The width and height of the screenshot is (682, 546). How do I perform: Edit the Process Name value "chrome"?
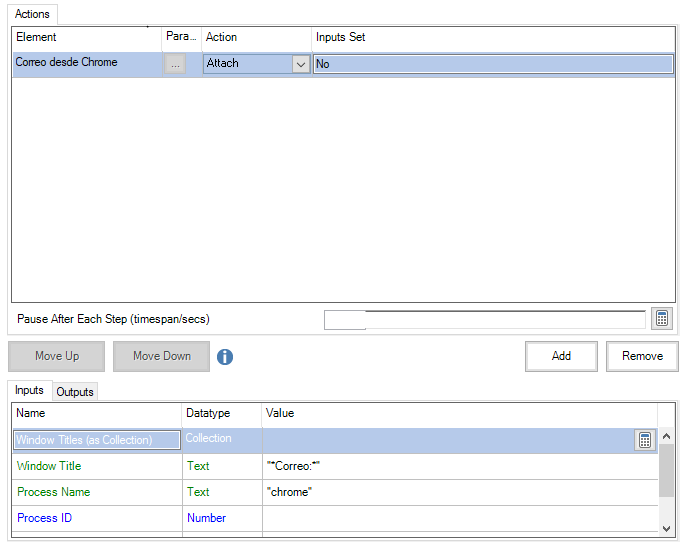pos(458,492)
